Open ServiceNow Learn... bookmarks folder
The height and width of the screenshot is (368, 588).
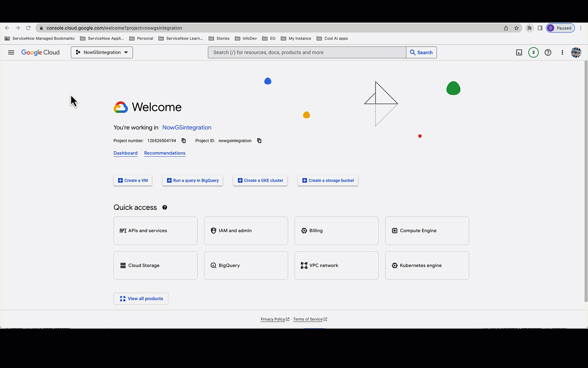pyautogui.click(x=181, y=39)
